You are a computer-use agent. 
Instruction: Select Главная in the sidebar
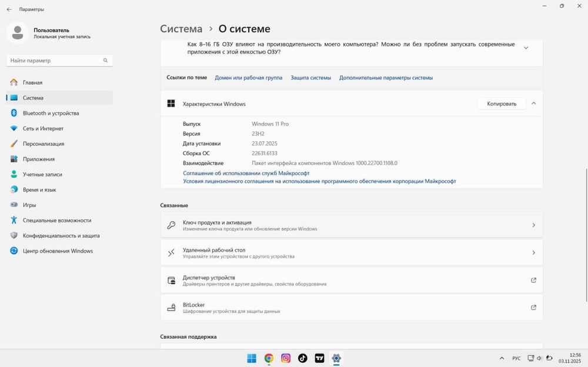pos(59,82)
